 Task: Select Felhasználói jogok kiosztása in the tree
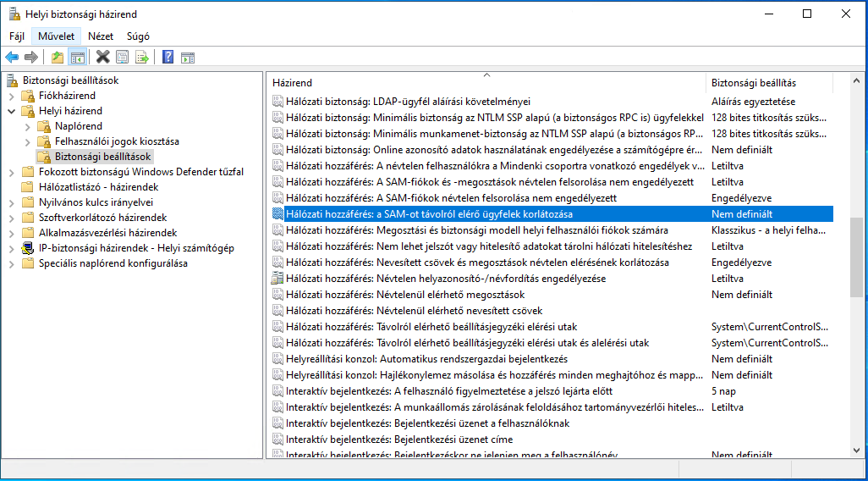pos(117,141)
